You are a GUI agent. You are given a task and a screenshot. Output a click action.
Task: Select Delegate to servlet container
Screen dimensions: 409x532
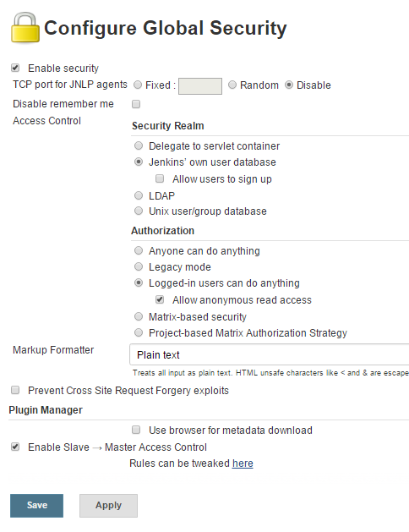coord(139,145)
